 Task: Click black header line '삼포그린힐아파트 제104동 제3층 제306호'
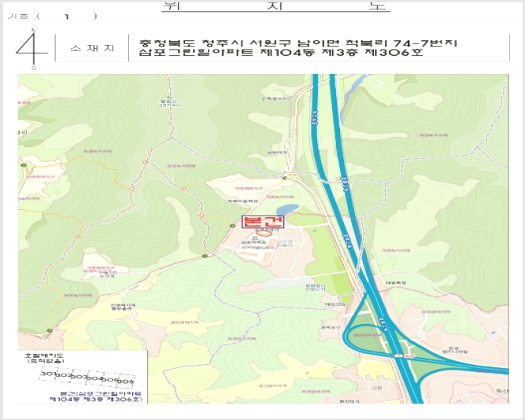(x=280, y=52)
